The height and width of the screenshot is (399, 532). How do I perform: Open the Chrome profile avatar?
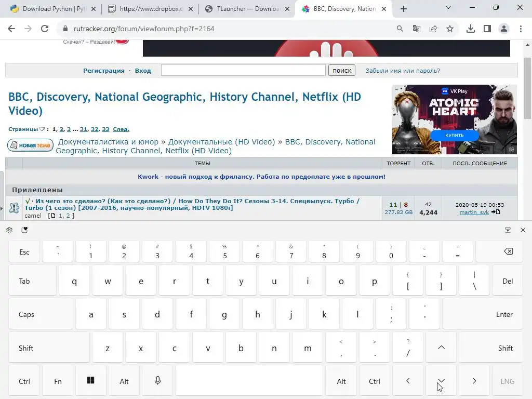[504, 29]
